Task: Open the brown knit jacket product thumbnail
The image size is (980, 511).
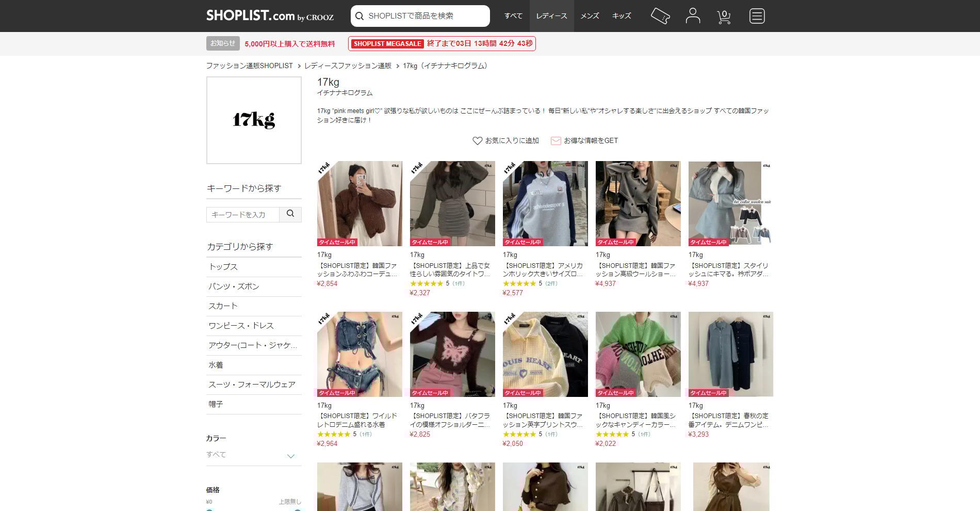Action: pyautogui.click(x=360, y=203)
